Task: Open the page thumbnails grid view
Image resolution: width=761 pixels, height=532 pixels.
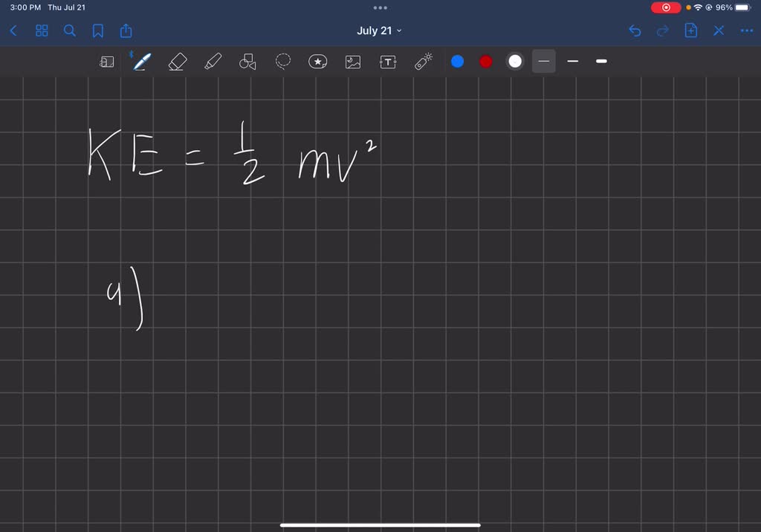Action: click(x=42, y=31)
